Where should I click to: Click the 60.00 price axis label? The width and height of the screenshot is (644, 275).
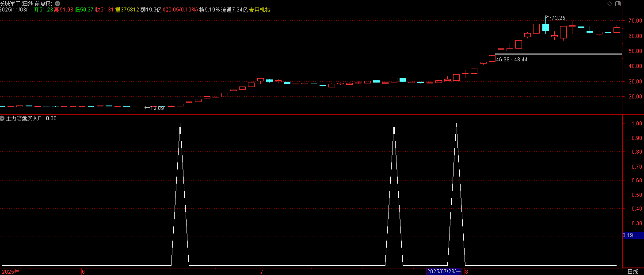635,36
